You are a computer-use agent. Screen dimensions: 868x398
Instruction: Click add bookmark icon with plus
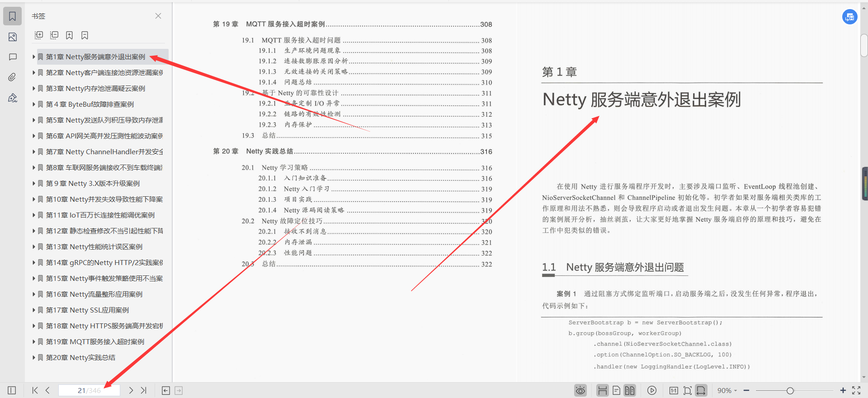(x=69, y=35)
